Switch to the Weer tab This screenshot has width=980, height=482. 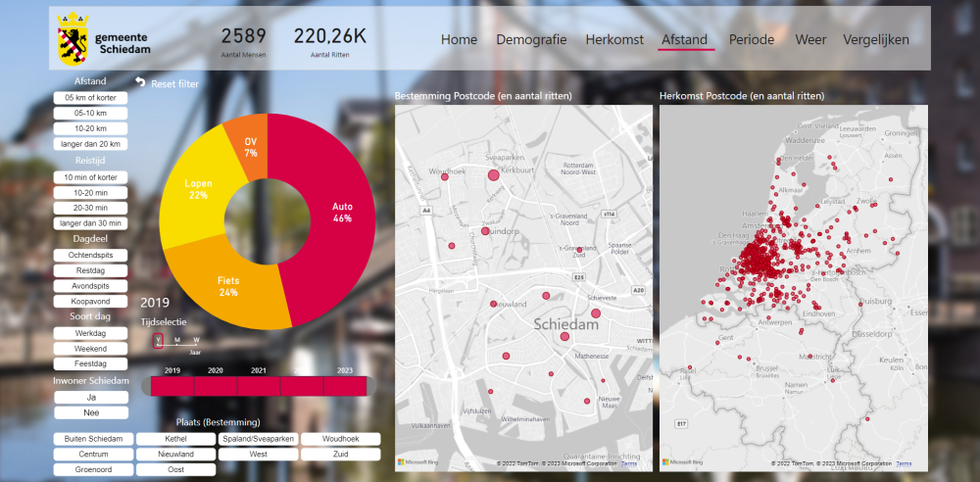[810, 40]
